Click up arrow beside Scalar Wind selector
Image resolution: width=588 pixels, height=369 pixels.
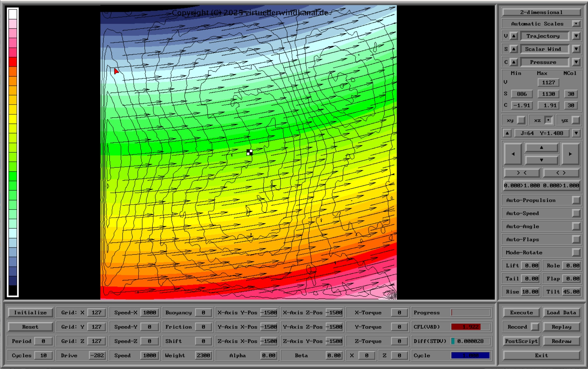pyautogui.click(x=514, y=49)
